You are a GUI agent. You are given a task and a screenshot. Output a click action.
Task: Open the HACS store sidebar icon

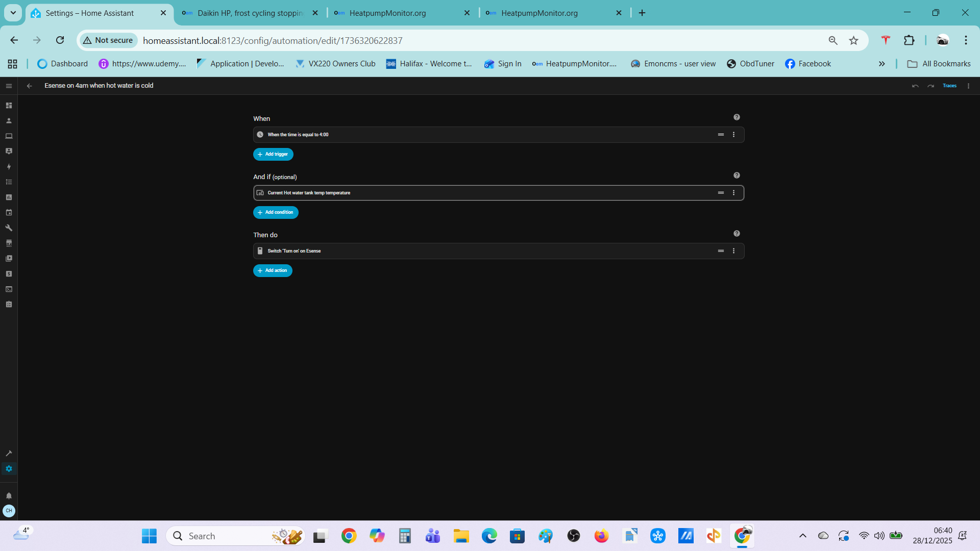pos(9,243)
